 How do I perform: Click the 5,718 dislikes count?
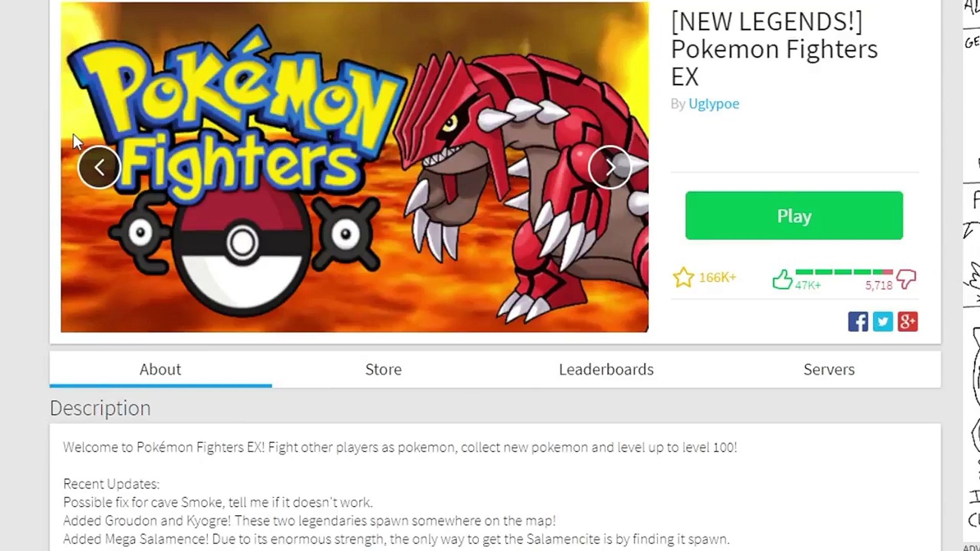coord(879,285)
